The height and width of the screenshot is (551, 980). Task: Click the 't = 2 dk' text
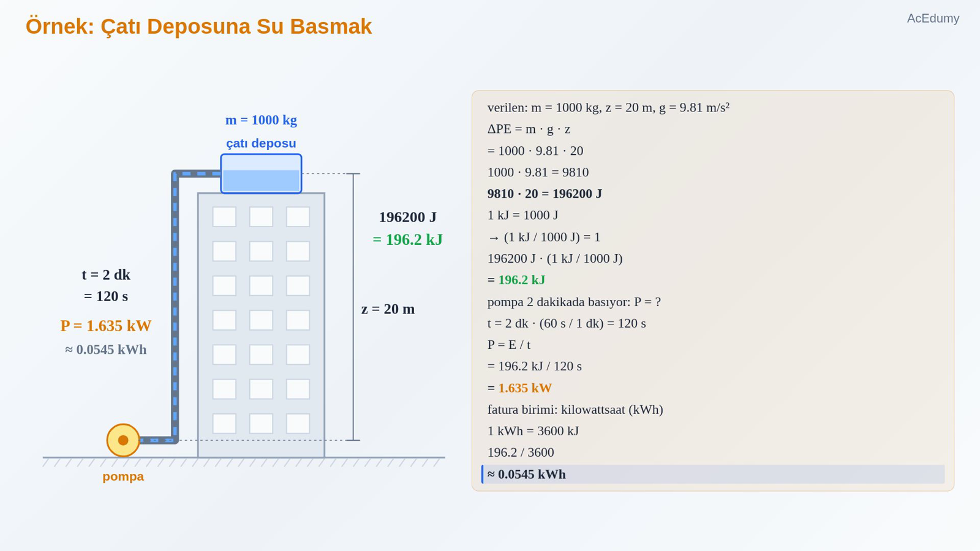[106, 275]
